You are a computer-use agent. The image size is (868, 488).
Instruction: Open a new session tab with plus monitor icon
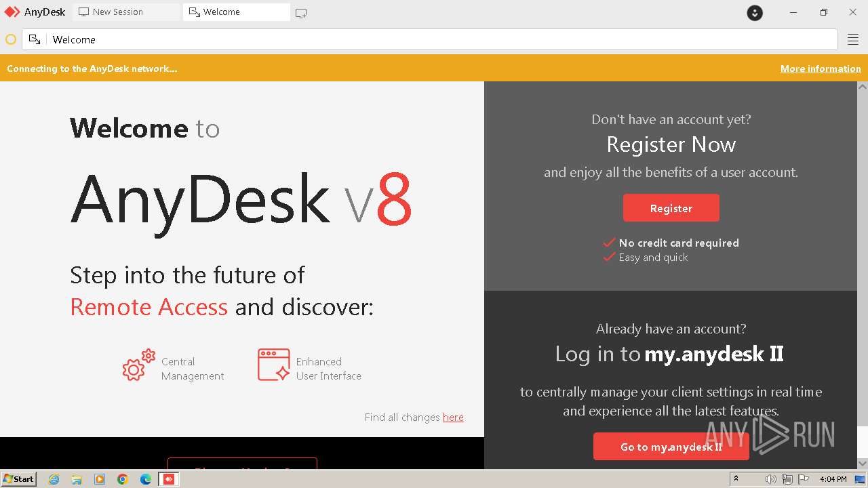tap(301, 13)
